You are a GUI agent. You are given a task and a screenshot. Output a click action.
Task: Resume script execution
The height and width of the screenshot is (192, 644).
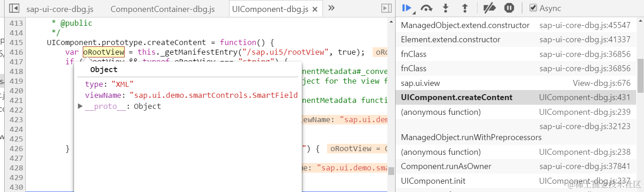click(407, 8)
